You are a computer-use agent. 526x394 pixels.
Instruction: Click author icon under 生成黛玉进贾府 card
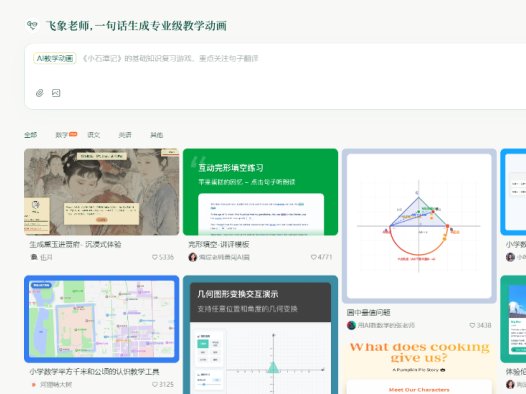tap(34, 257)
